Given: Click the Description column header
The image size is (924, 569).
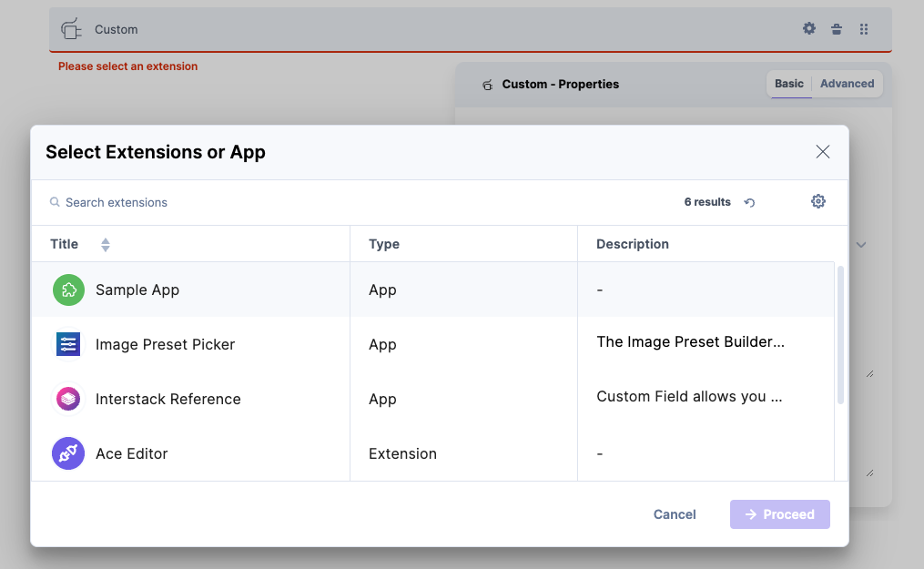Looking at the screenshot, I should (x=633, y=244).
